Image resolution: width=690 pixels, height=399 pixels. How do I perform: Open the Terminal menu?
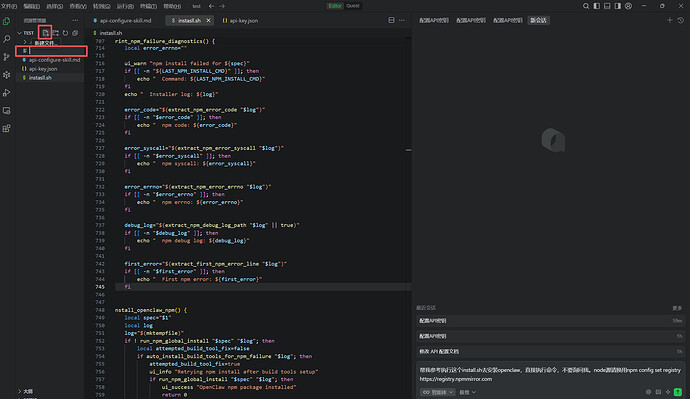click(148, 6)
